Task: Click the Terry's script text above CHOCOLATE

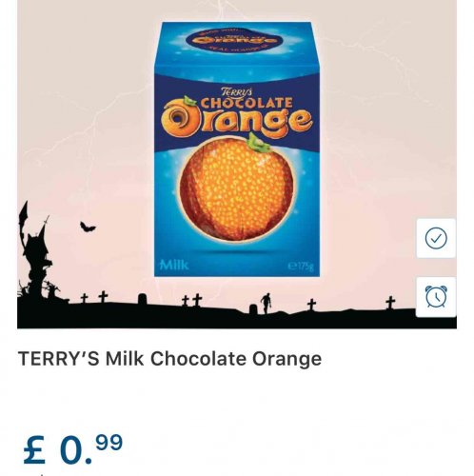Action: click(x=237, y=92)
